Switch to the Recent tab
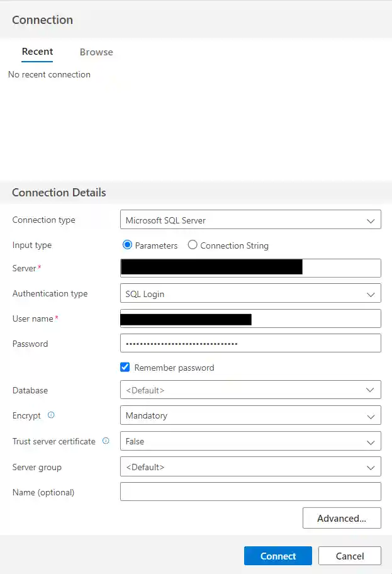Image resolution: width=392 pixels, height=574 pixels. coord(37,52)
